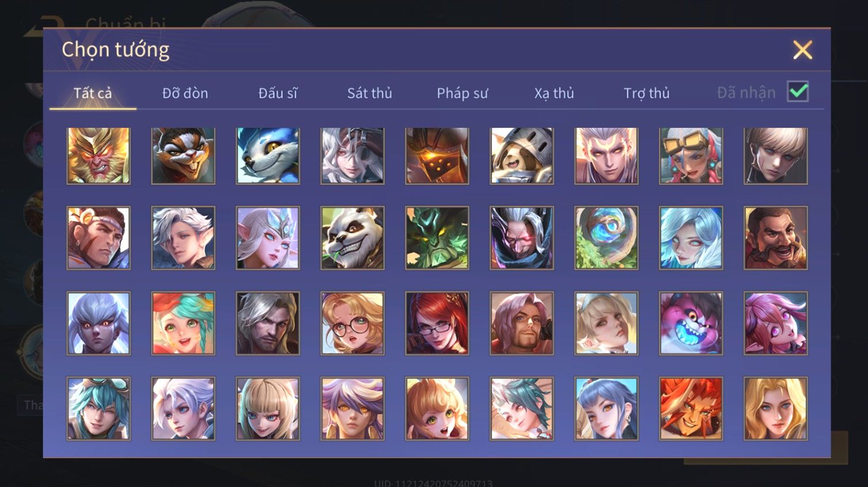Switch to the Trợ thủ tab
Screen dimensions: 868x487
click(x=647, y=93)
